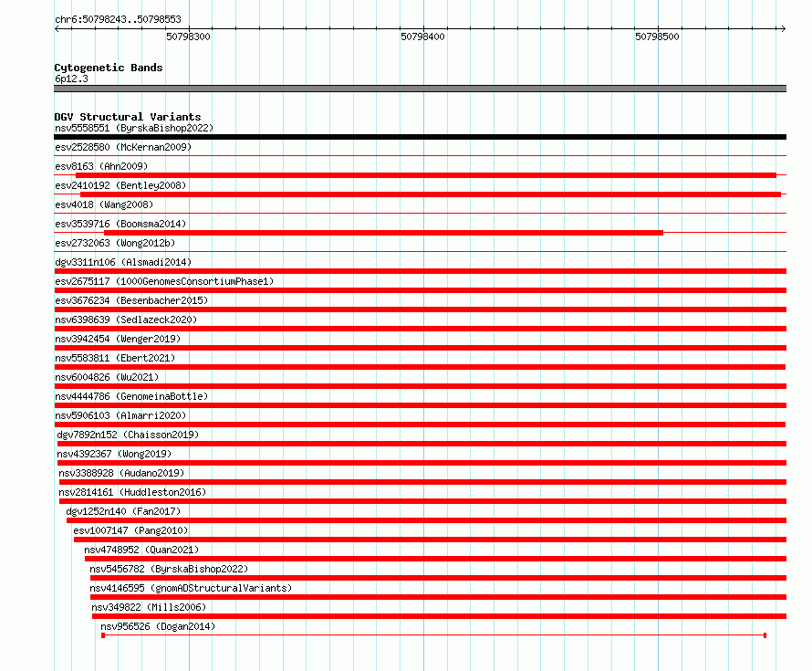Open variant nsv956526 (Dogan2014)
Viewport: 812px width, 671px height.
[x=158, y=626]
